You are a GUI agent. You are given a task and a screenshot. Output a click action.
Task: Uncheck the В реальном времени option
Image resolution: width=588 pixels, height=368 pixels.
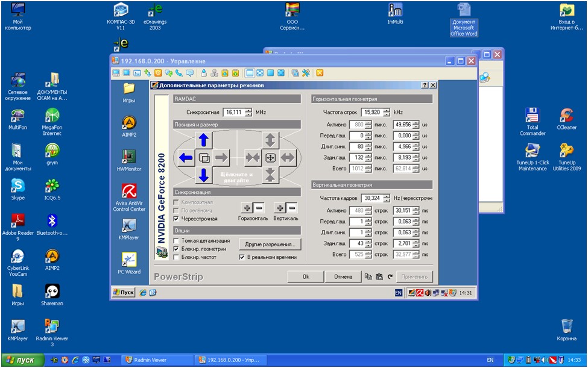(x=242, y=257)
